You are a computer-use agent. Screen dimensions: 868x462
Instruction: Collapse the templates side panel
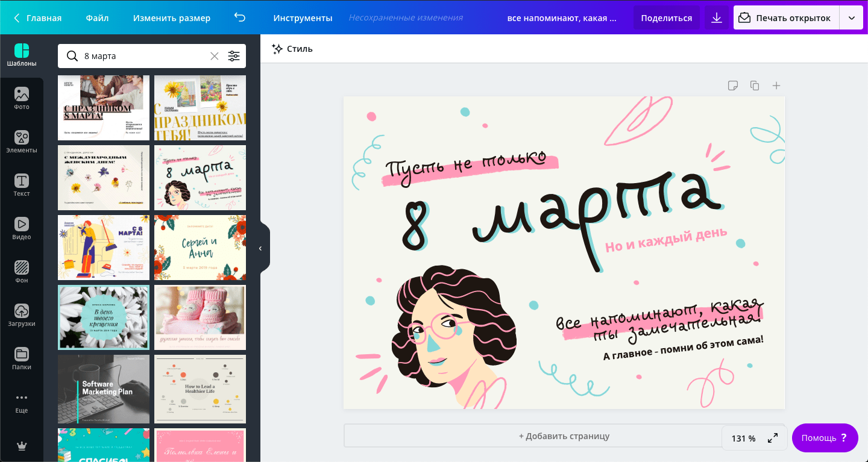pos(260,248)
